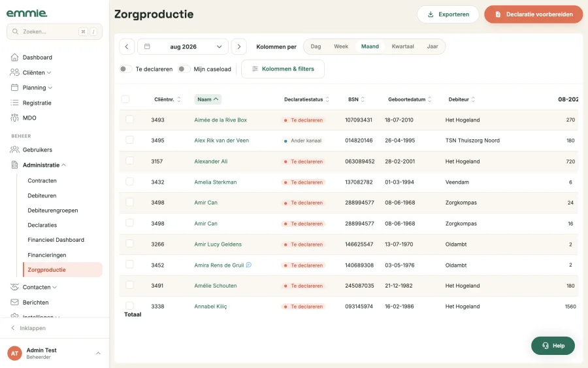Expand the Planning menu
588x368 pixels.
[50, 88]
